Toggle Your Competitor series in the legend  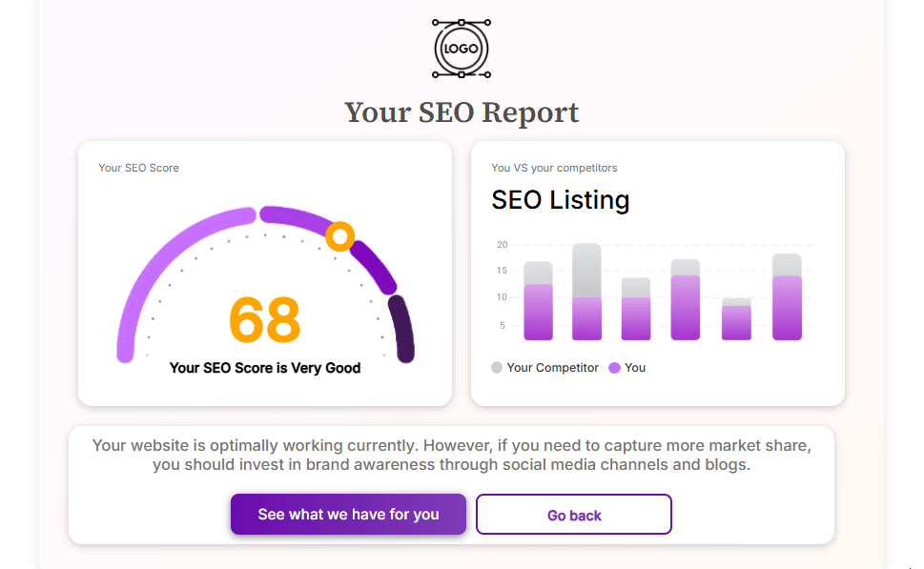544,367
